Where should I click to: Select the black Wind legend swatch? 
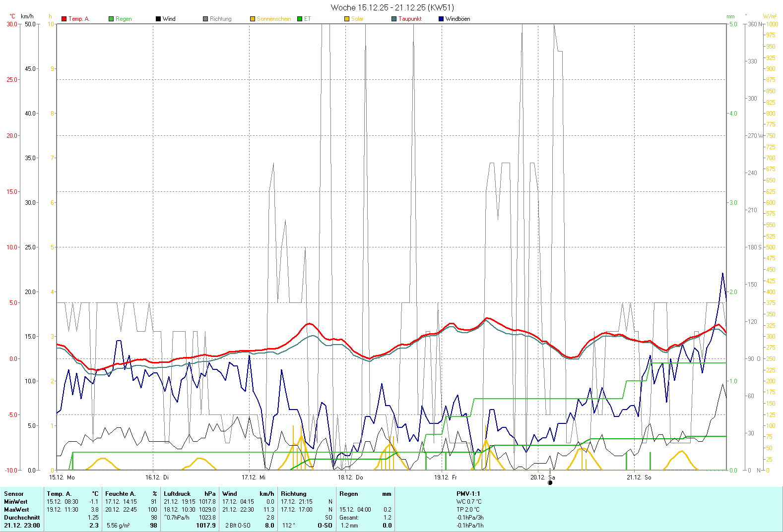click(x=158, y=19)
